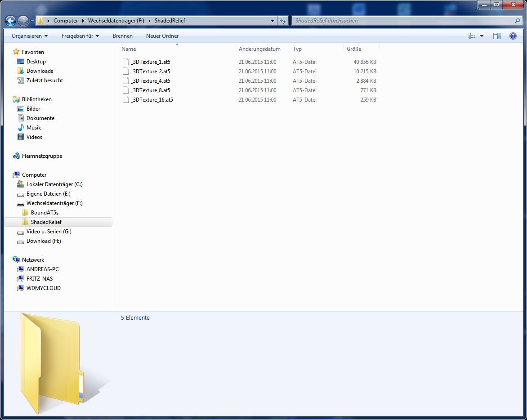Click the Back navigation arrow button
Image resolution: width=527 pixels, height=420 pixels.
click(x=10, y=21)
